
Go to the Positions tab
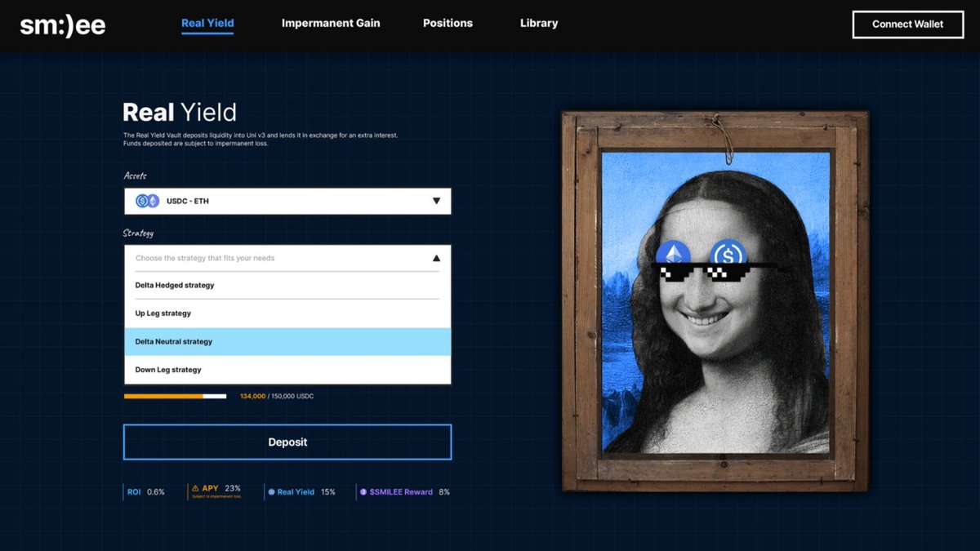[448, 23]
